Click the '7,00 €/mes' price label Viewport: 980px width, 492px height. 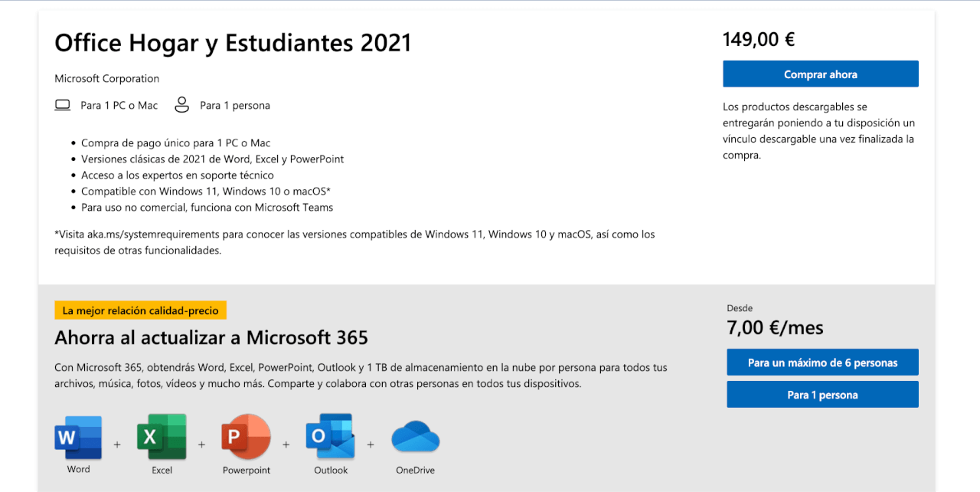(x=774, y=327)
